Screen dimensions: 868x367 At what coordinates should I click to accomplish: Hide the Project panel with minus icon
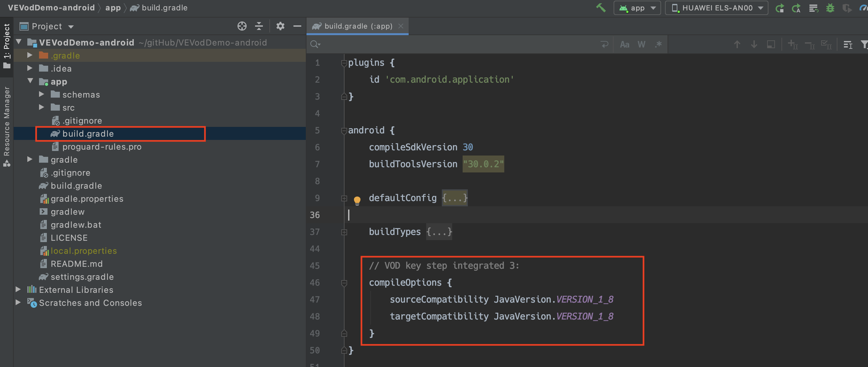click(297, 26)
